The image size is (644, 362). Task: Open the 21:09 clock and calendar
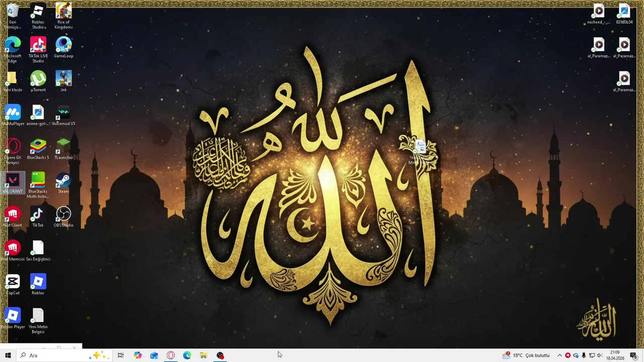pyautogui.click(x=615, y=355)
